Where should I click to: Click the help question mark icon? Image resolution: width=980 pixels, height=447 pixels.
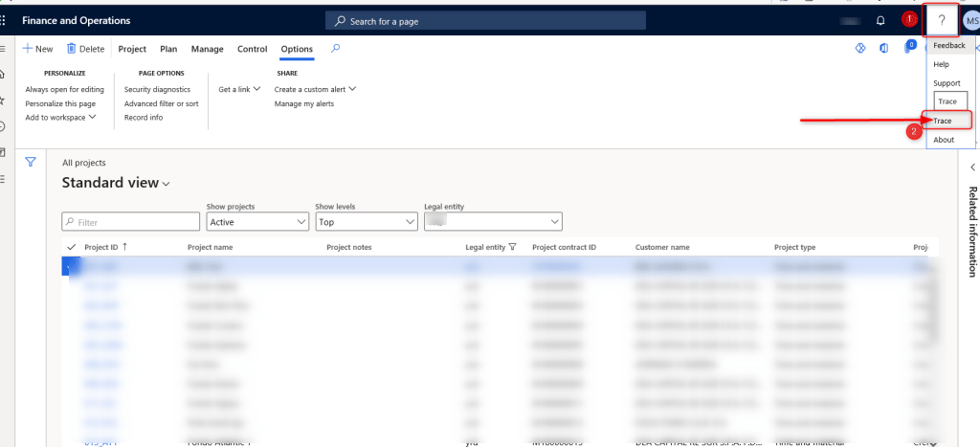tap(943, 20)
